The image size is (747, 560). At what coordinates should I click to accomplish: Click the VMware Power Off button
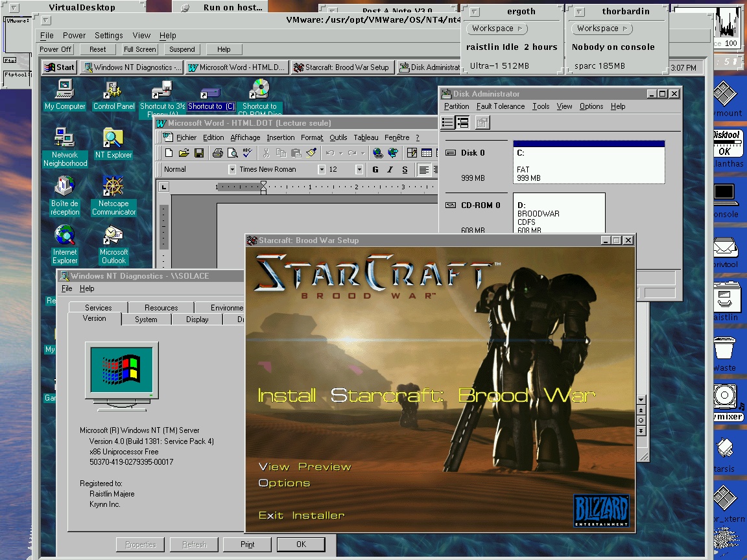point(55,49)
